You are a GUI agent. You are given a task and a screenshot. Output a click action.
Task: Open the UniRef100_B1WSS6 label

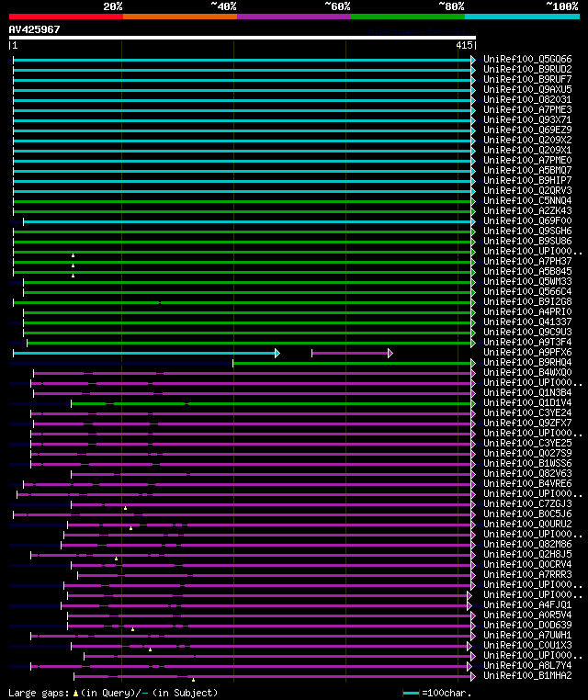(x=527, y=463)
